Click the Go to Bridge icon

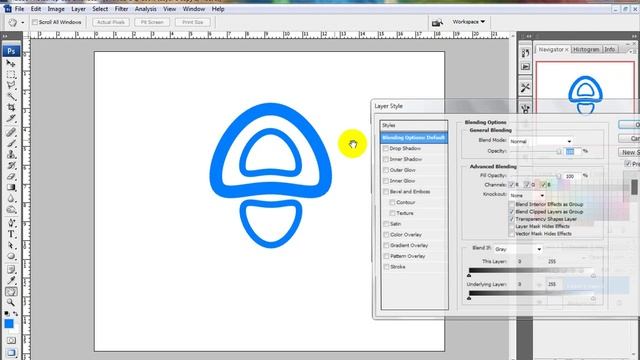(437, 22)
